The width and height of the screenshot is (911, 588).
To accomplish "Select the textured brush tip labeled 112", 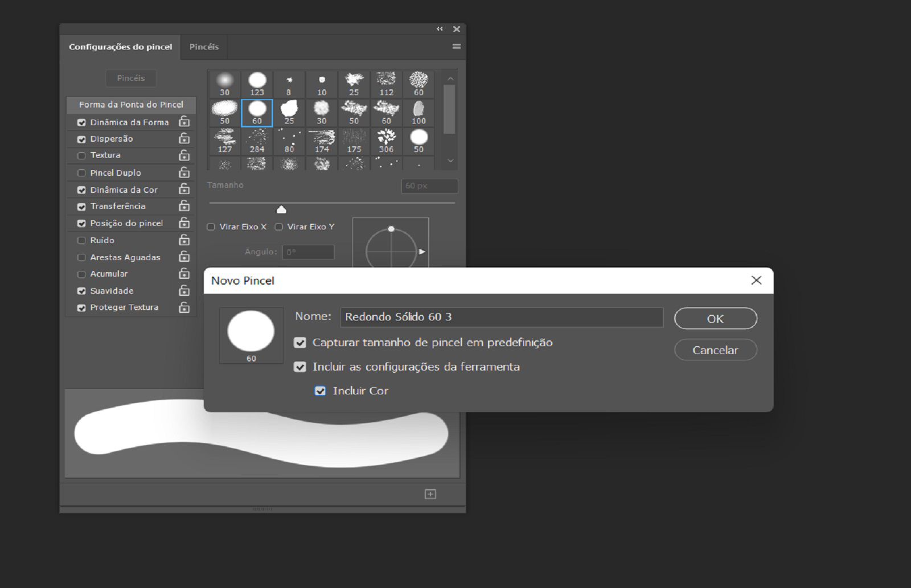I will pos(387,84).
